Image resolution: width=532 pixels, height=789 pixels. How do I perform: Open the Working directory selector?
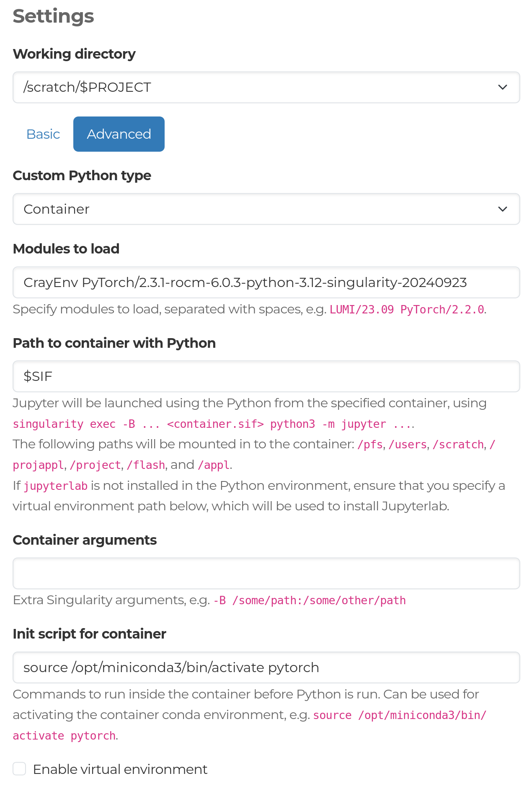pos(266,87)
